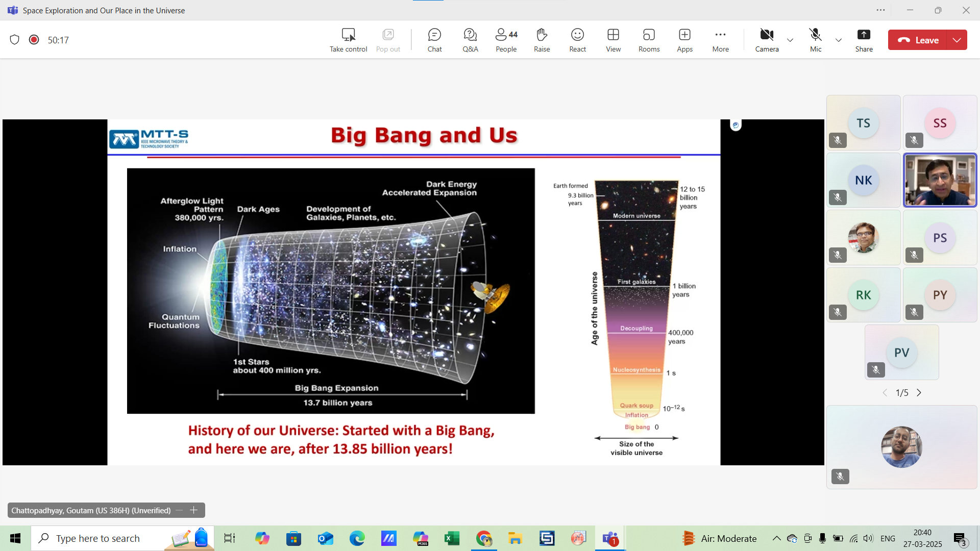The height and width of the screenshot is (551, 980).
Task: Open the More actions menu
Action: pyautogui.click(x=720, y=40)
